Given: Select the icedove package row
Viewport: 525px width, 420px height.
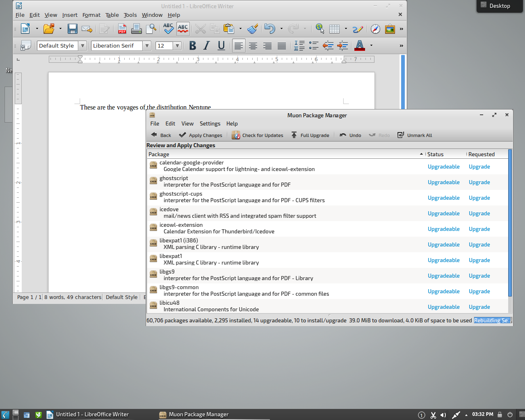Looking at the screenshot, I should (327, 213).
